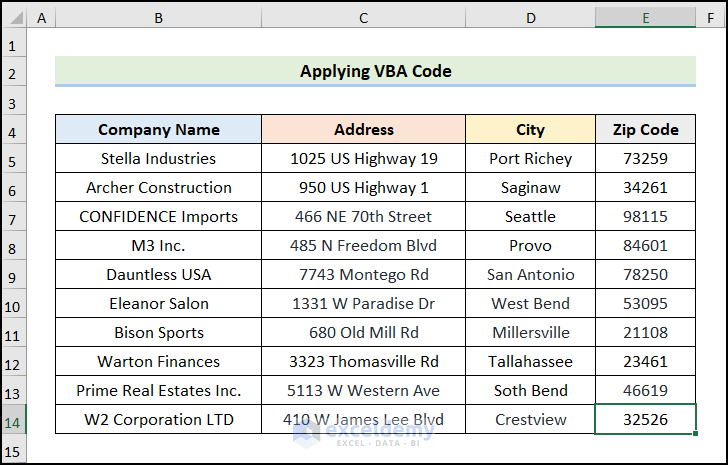Select highlighted column E header
Screen dimensions: 728x465
pos(645,18)
